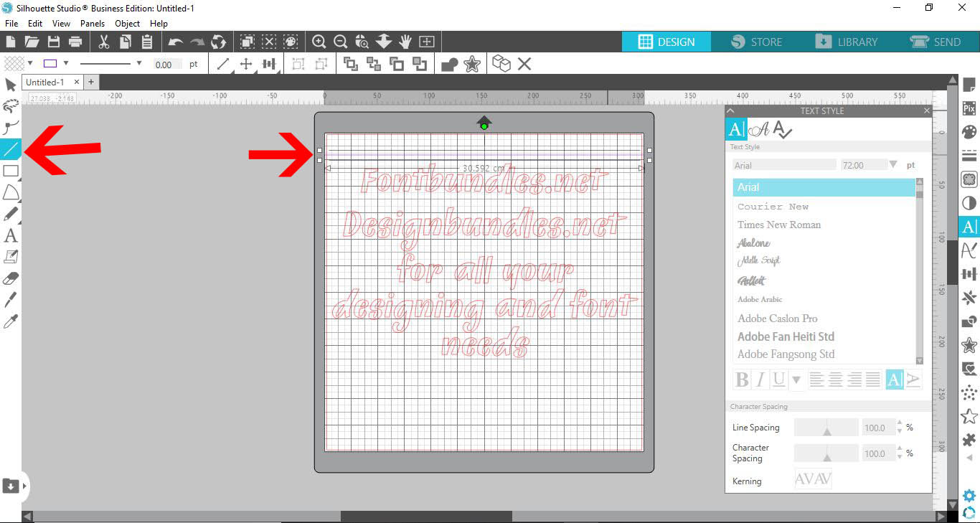
Task: Open the Panels menu
Action: [93, 24]
